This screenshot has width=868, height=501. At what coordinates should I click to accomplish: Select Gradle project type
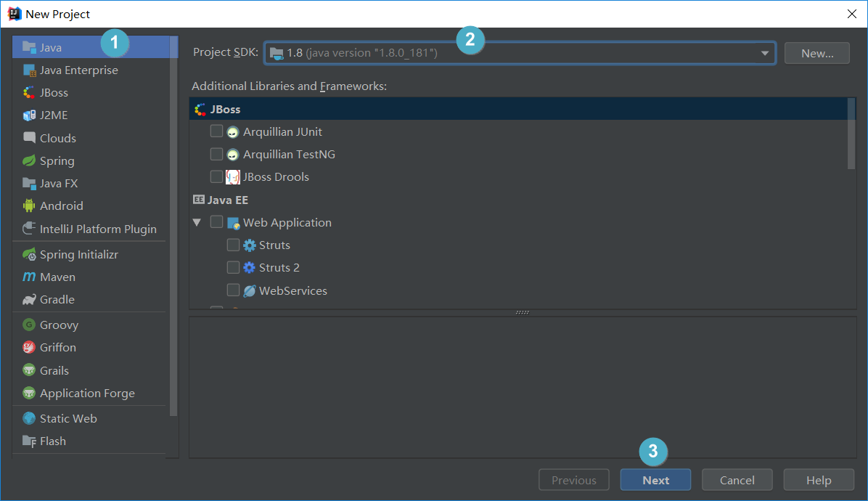[90, 299]
